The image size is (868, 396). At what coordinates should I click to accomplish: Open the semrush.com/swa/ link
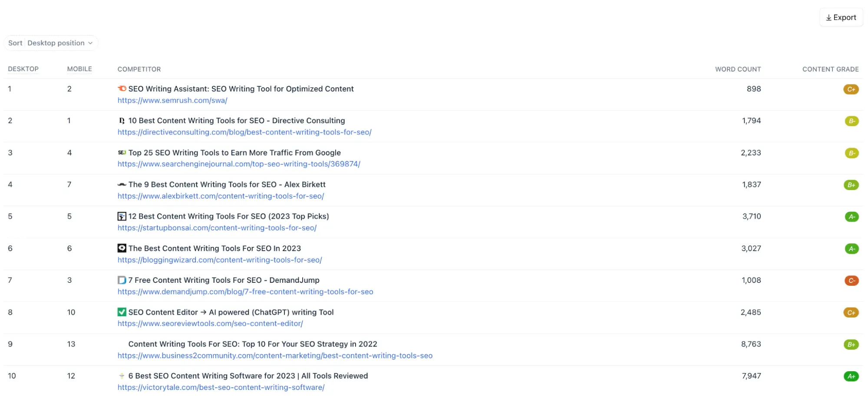point(172,101)
